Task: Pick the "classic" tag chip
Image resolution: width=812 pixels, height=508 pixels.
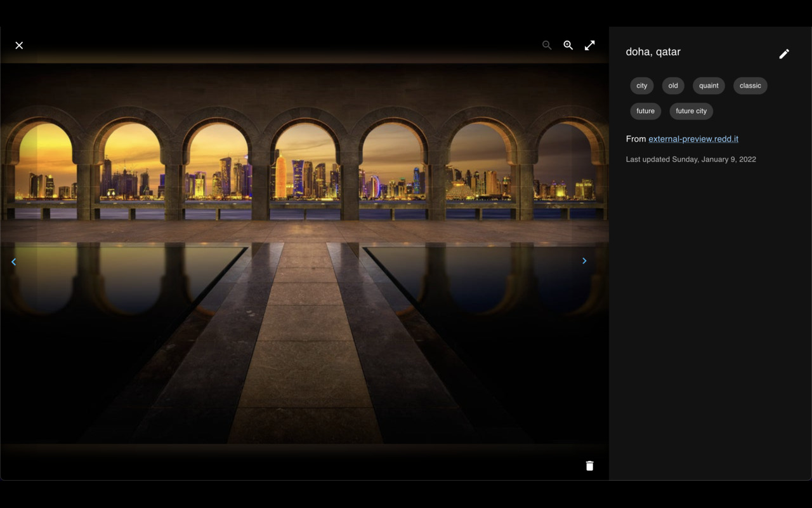Action: coord(750,86)
